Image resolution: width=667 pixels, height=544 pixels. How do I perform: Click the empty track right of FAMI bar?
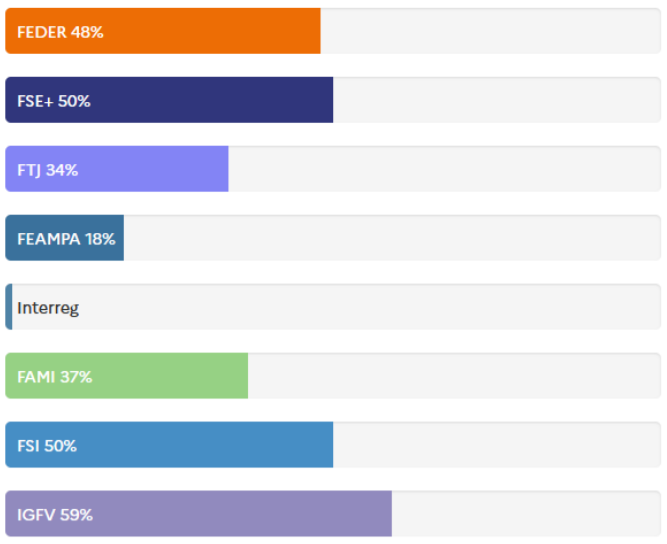454,376
